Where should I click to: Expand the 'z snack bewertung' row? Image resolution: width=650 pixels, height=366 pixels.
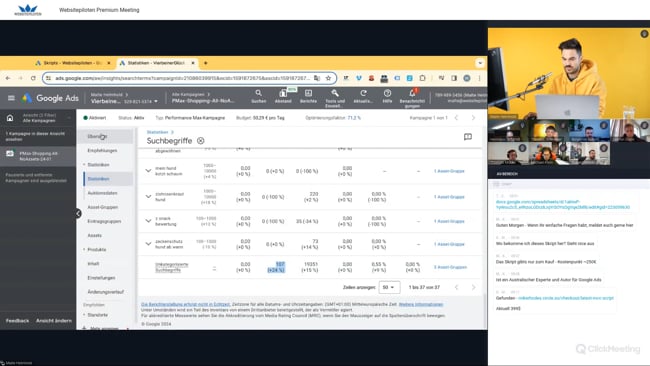(148, 221)
